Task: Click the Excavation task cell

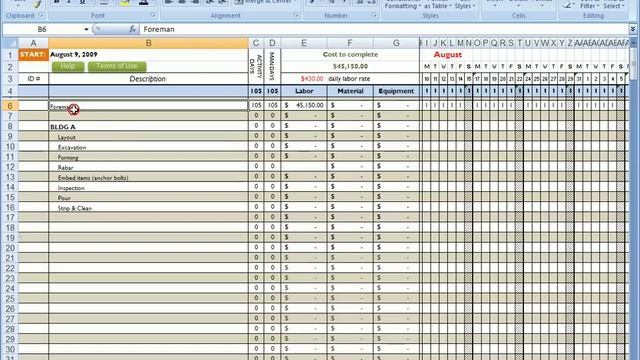Action: [149, 147]
